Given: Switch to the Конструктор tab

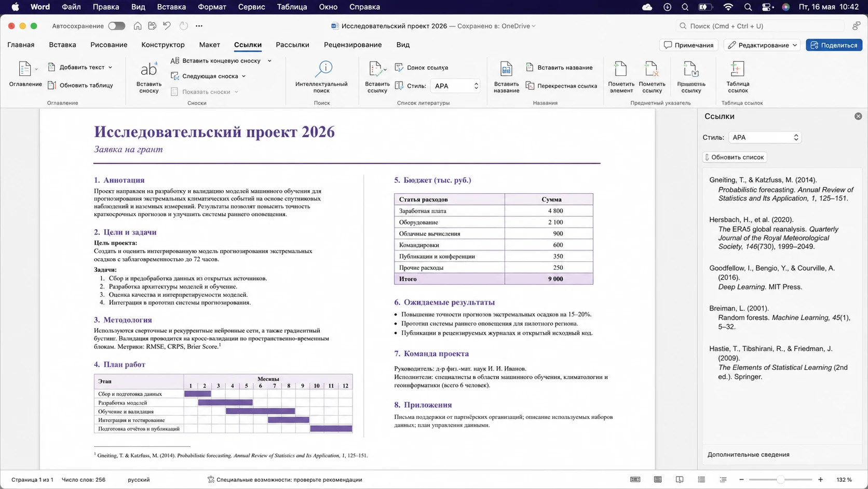Looking at the screenshot, I should click(163, 45).
